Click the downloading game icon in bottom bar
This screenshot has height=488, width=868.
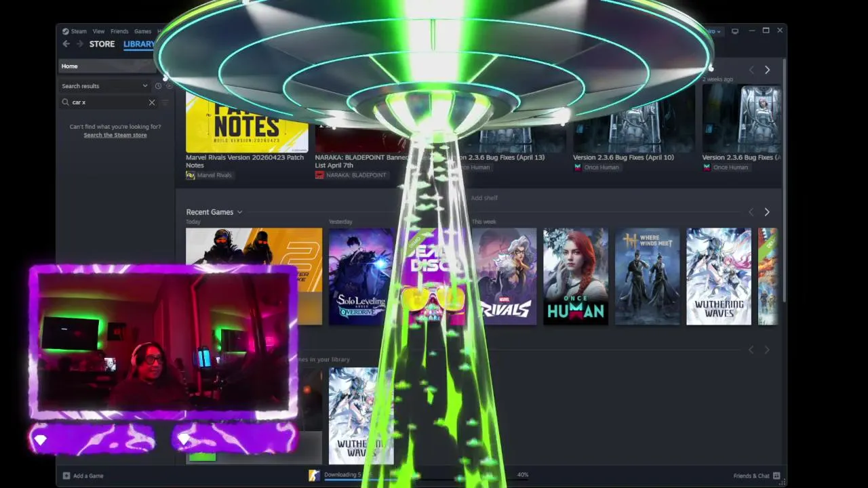tap(314, 476)
